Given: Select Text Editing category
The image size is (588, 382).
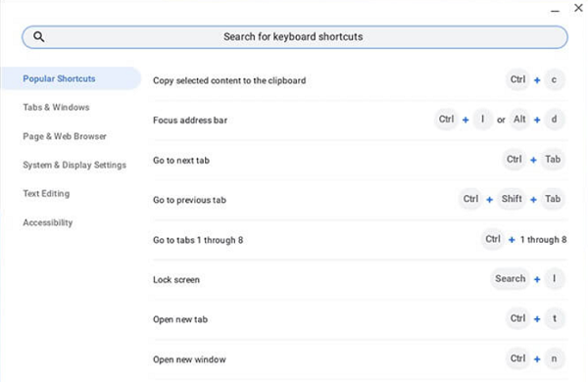Looking at the screenshot, I should click(x=46, y=193).
